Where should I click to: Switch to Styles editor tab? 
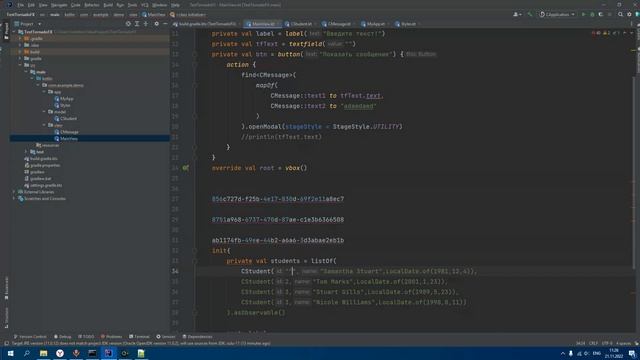pos(408,24)
